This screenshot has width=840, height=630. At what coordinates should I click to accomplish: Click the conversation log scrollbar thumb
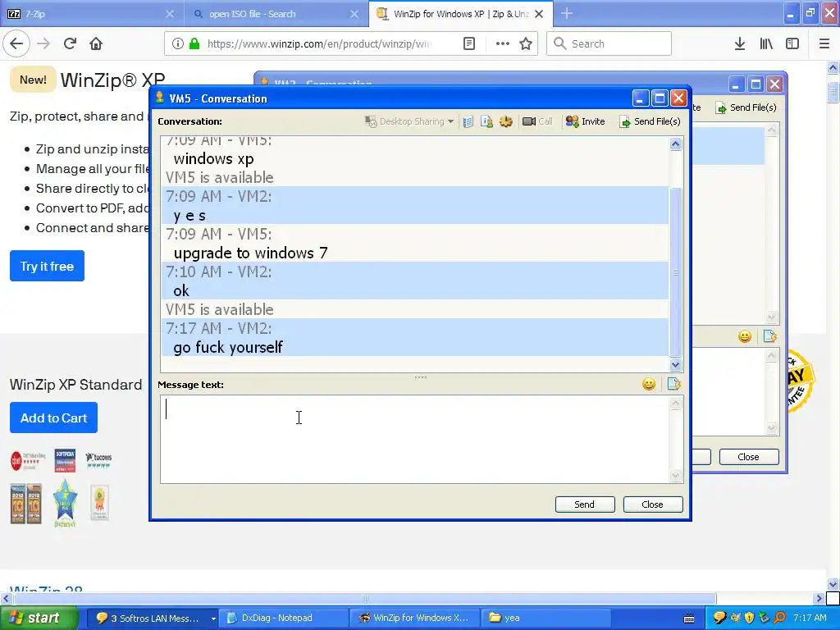(x=676, y=272)
